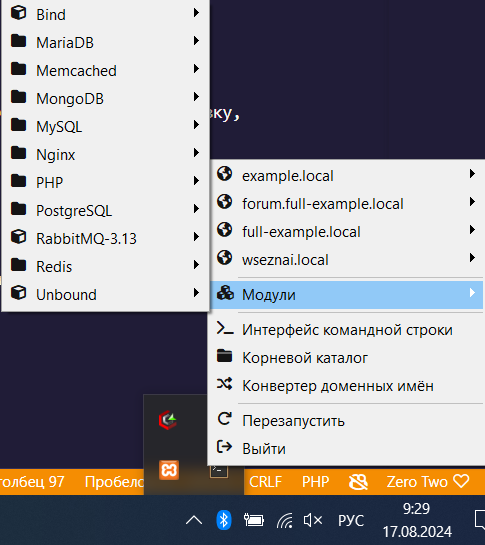Show hidden icons with taskbar chevron
The width and height of the screenshot is (485, 545).
click(194, 520)
